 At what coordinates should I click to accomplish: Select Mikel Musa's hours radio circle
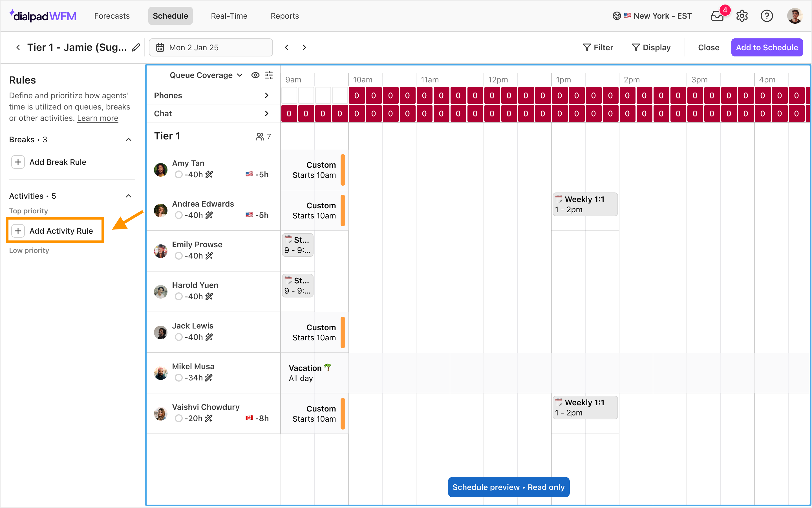pos(178,378)
